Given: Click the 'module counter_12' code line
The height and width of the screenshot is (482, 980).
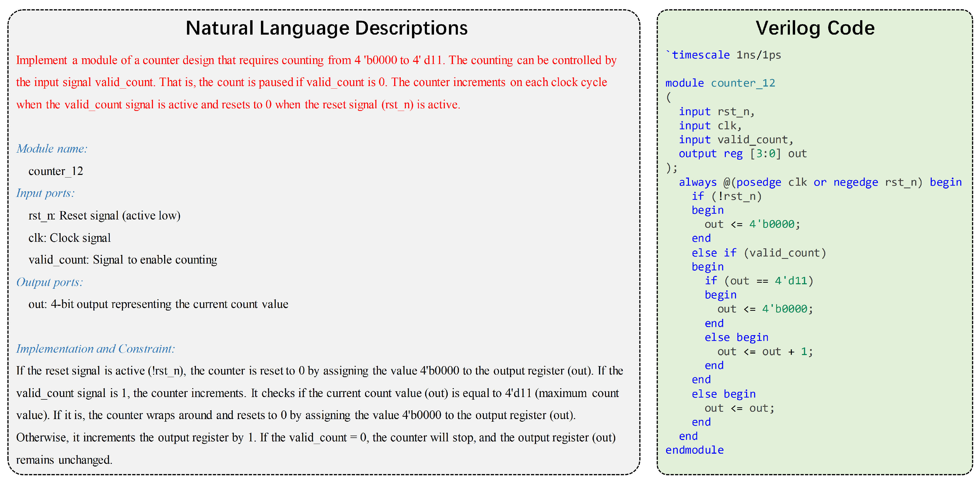Looking at the screenshot, I should point(720,83).
